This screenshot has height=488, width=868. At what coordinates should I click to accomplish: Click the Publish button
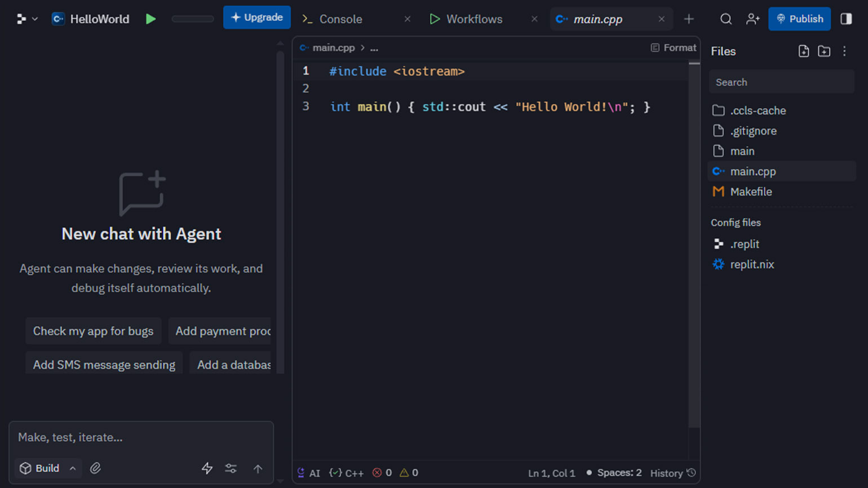799,19
